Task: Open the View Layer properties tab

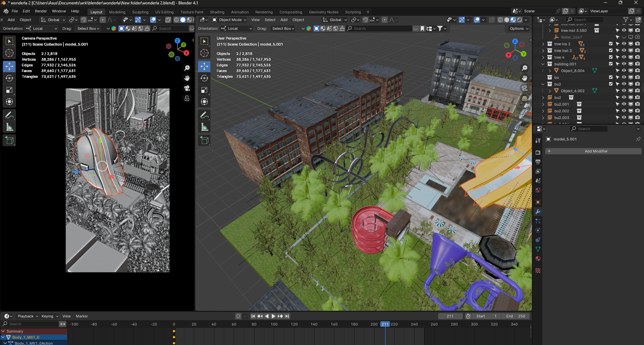Action: [538, 171]
